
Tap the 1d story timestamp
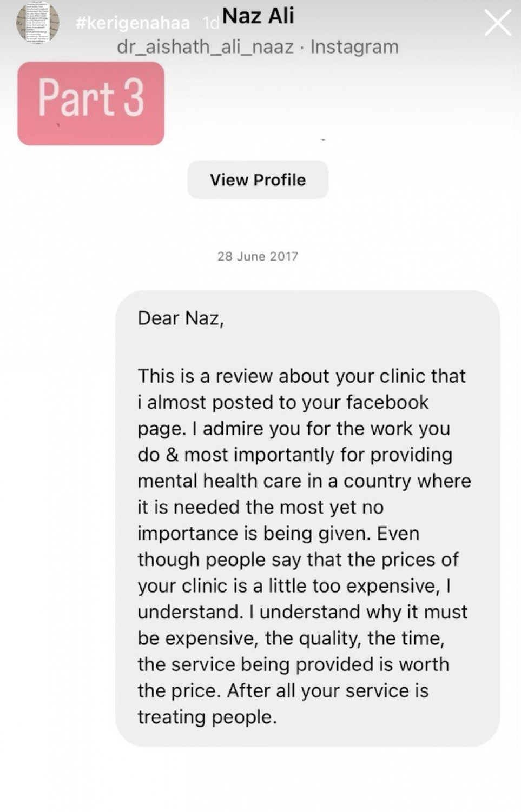coord(210,24)
